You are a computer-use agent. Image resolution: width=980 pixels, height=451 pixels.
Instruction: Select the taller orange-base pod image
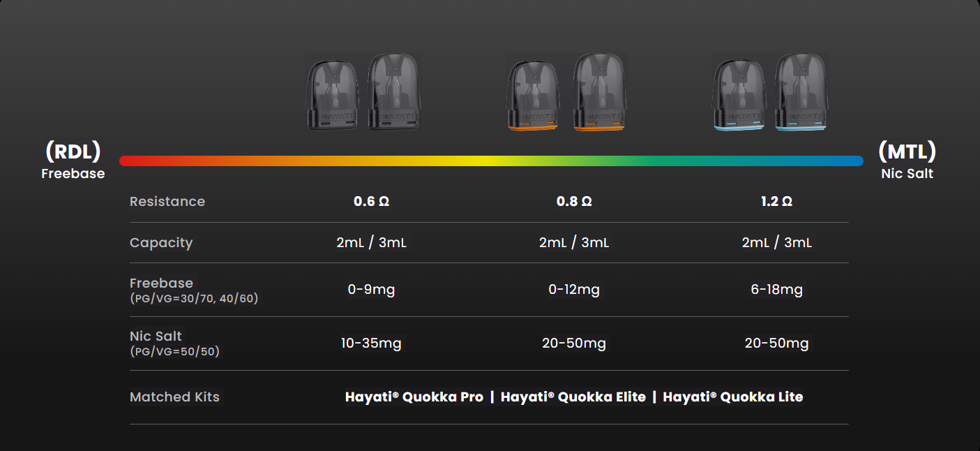point(599,92)
